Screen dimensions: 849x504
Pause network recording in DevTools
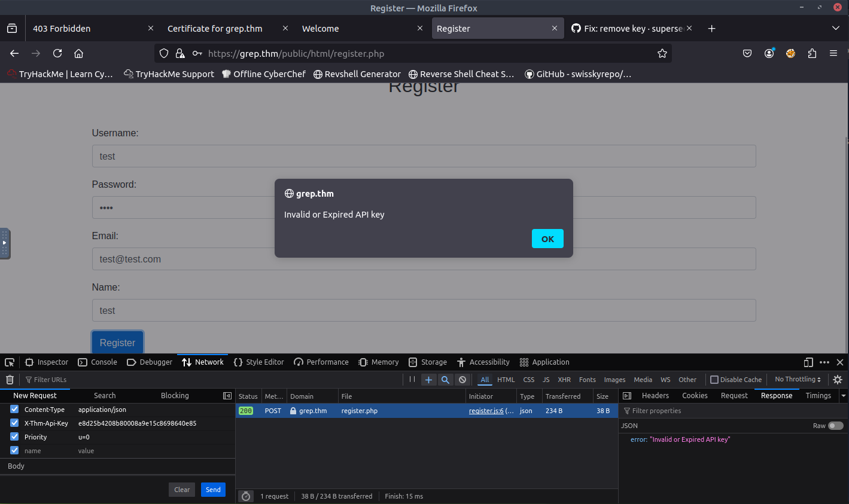click(x=412, y=380)
